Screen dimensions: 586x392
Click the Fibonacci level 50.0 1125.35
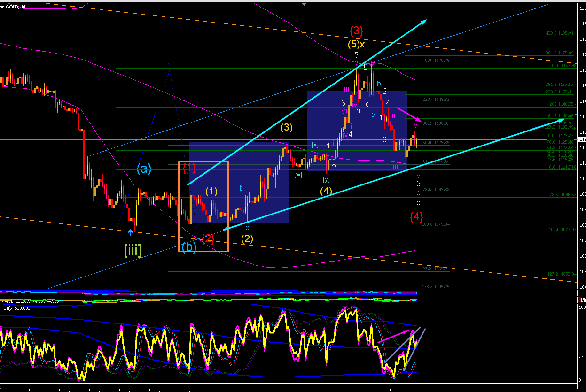click(x=437, y=142)
